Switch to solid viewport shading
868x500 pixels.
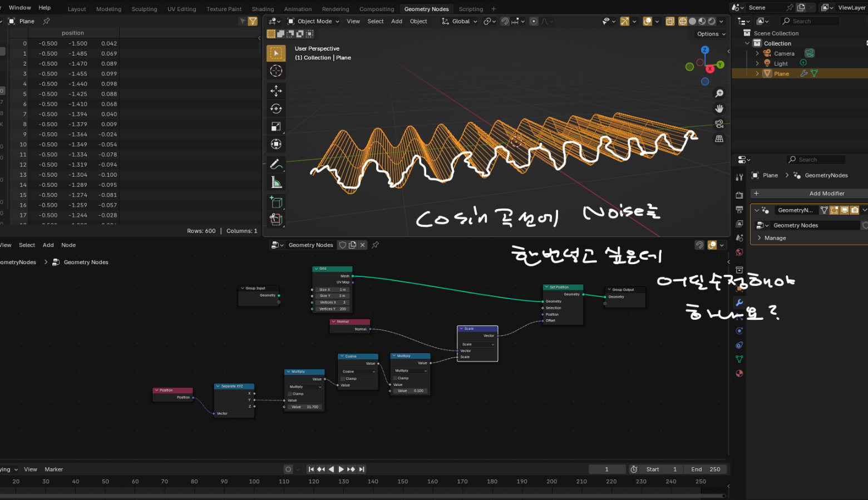pyautogui.click(x=692, y=21)
